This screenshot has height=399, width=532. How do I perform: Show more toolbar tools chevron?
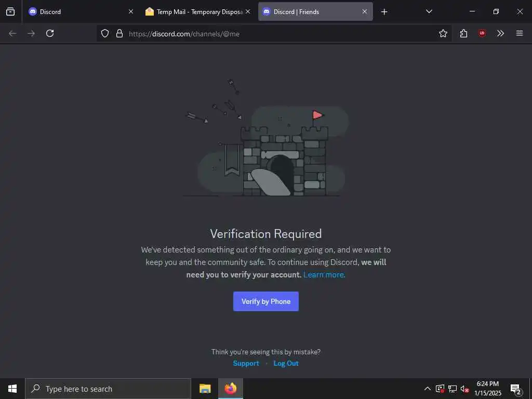click(x=500, y=33)
